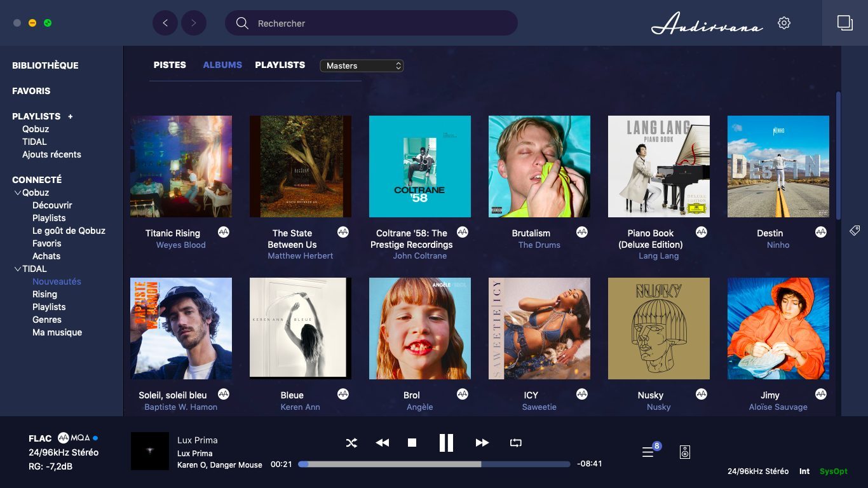Click the MQA badge next to Nusky album
Image resolution: width=868 pixels, height=488 pixels.
tap(702, 394)
